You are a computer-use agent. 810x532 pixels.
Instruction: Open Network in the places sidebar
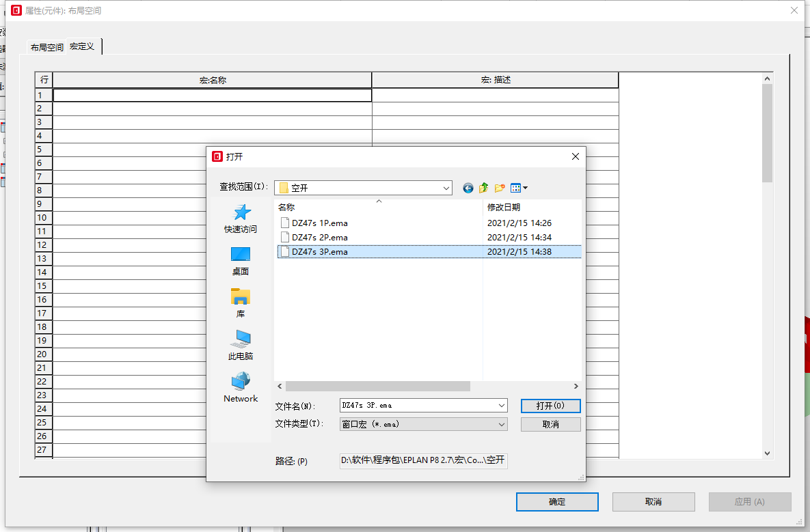point(241,388)
